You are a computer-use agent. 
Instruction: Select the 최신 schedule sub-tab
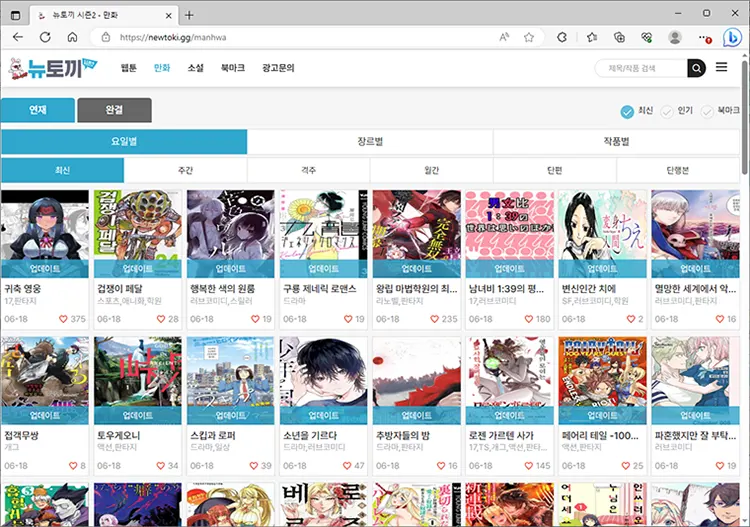(x=63, y=170)
